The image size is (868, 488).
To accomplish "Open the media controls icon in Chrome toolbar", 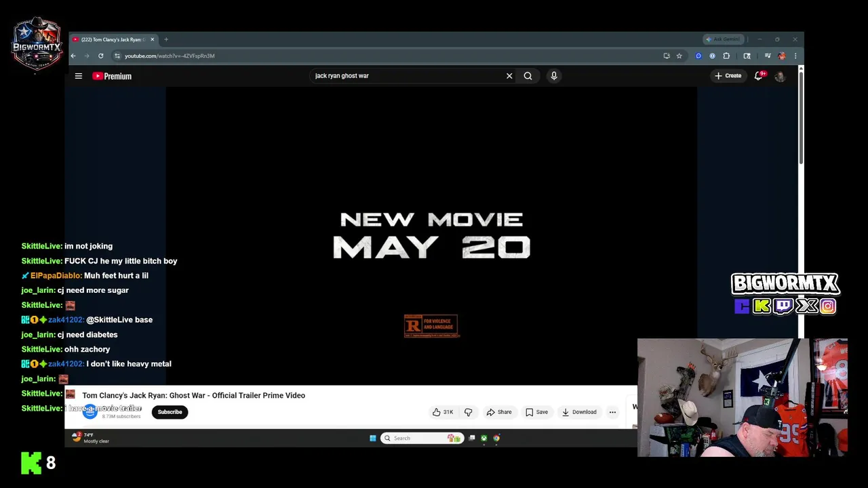I will click(768, 56).
